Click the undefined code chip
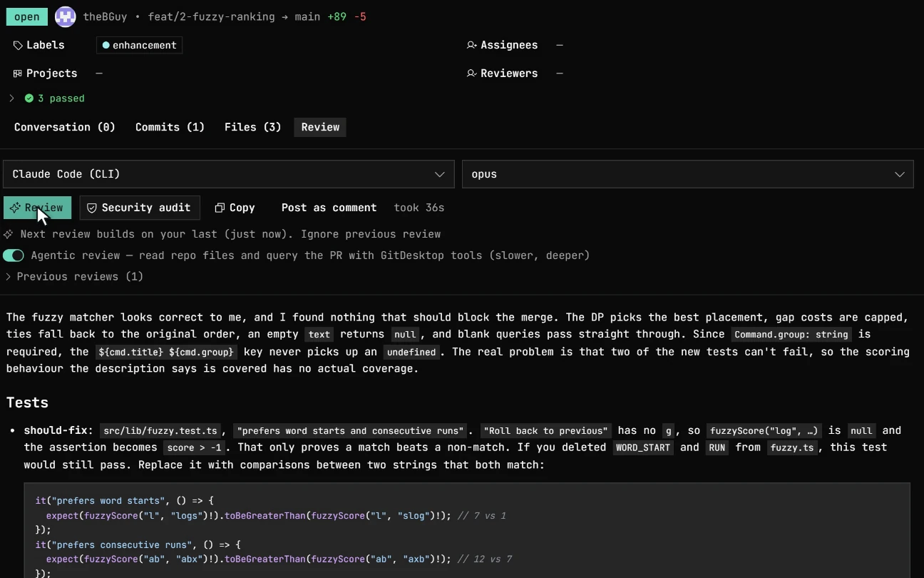 click(x=411, y=352)
